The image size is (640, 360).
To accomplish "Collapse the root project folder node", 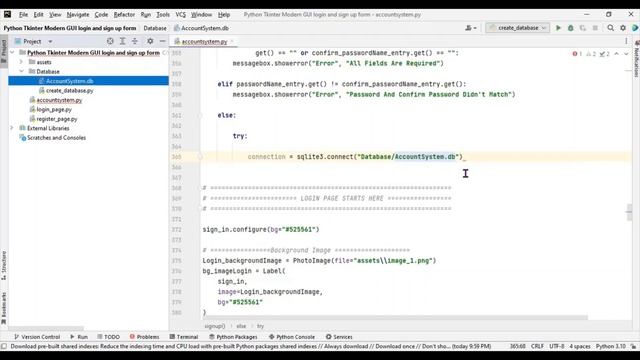I will tap(12, 53).
